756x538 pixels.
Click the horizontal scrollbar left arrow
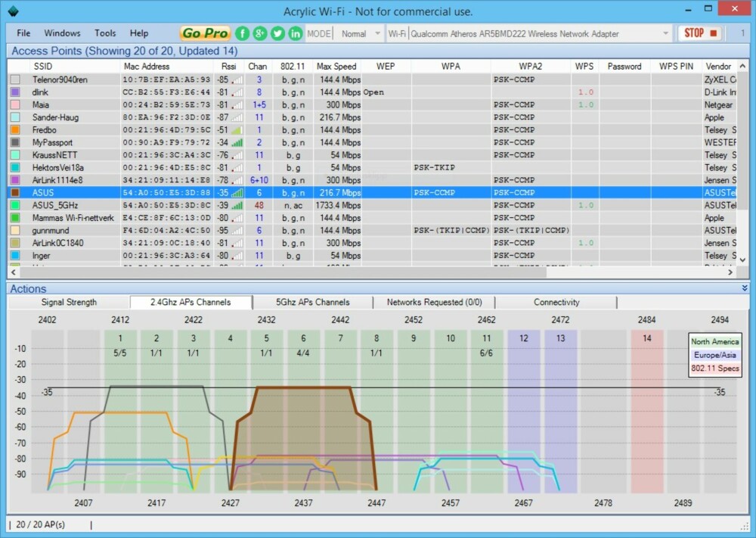[x=13, y=272]
